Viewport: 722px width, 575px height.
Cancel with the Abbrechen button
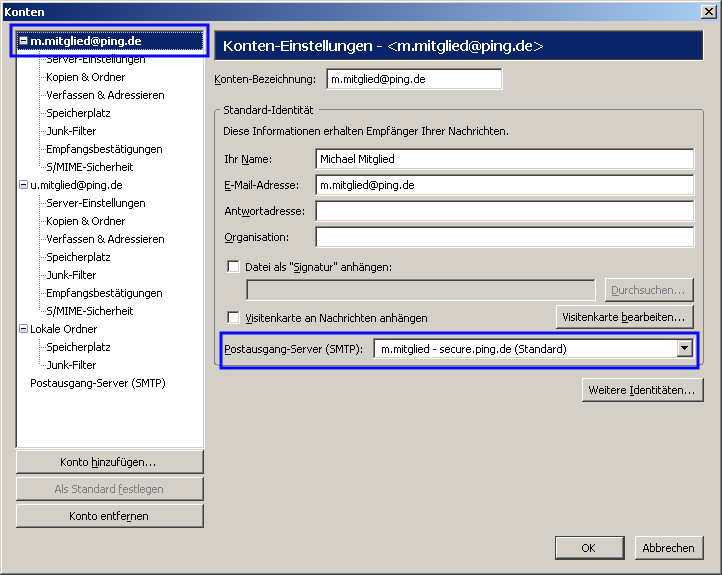[668, 548]
